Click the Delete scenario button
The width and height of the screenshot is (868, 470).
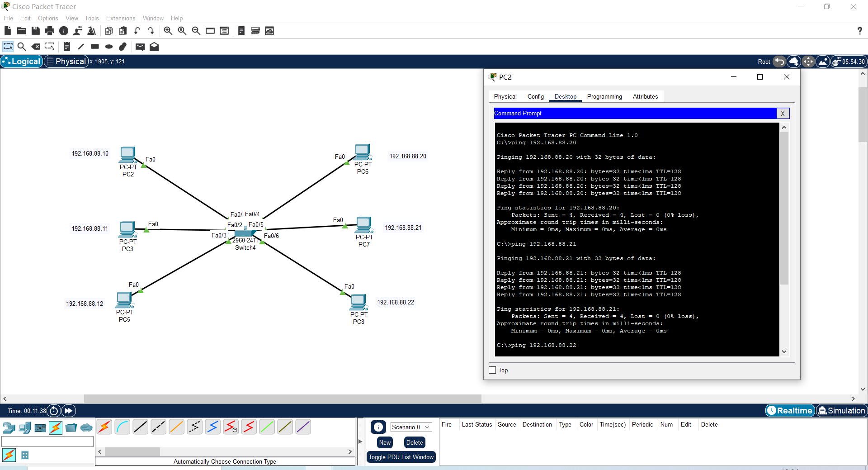pos(415,442)
